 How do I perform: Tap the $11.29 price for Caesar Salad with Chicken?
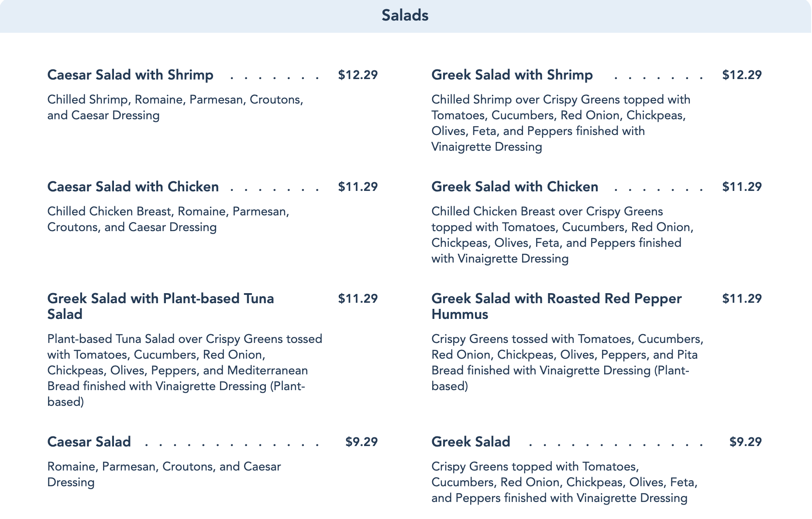coord(358,187)
